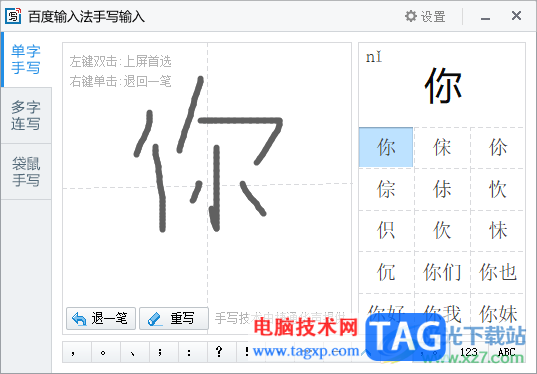The width and height of the screenshot is (537, 374).
Task: Pick the phrase candidate 你们
Action: click(x=442, y=272)
